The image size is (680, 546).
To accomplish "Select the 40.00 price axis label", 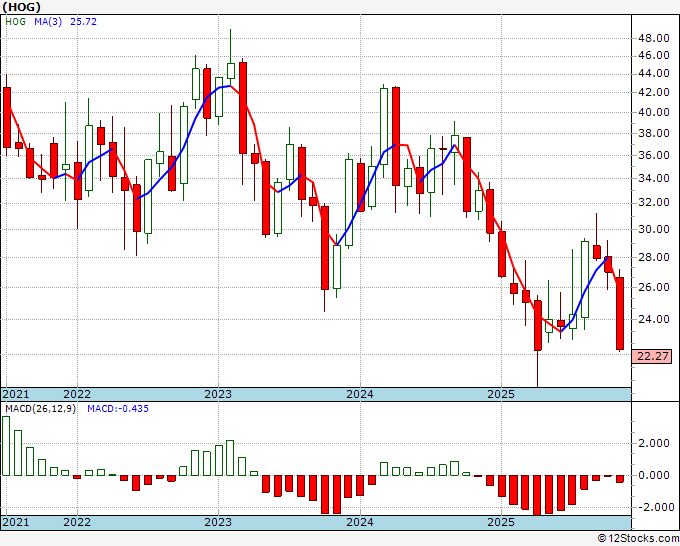I will [x=654, y=112].
